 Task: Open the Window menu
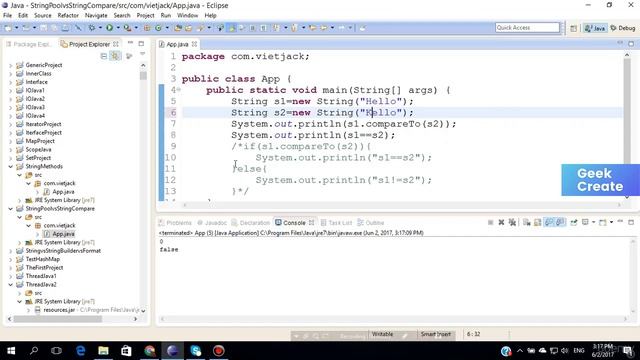coord(187,16)
